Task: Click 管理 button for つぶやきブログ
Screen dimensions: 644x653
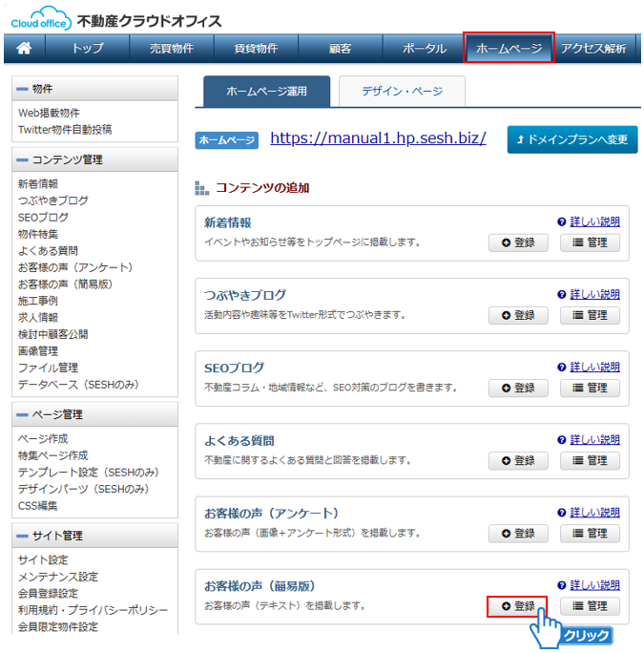Action: [590, 315]
